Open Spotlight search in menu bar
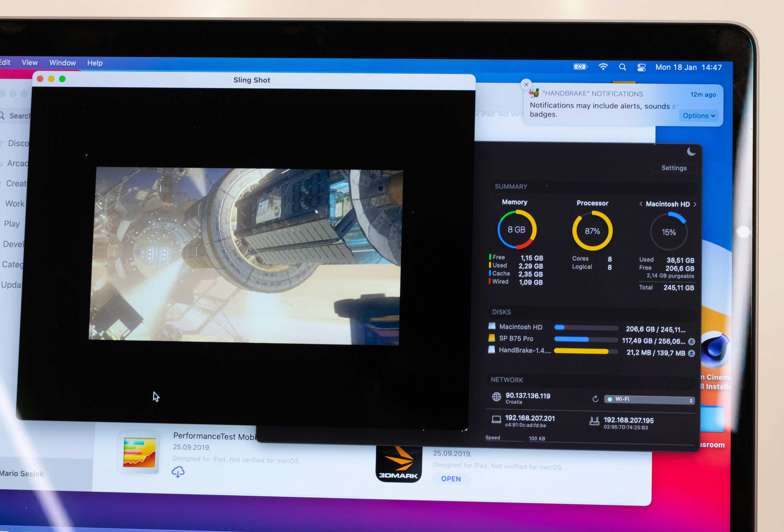784x532 pixels. pos(622,67)
